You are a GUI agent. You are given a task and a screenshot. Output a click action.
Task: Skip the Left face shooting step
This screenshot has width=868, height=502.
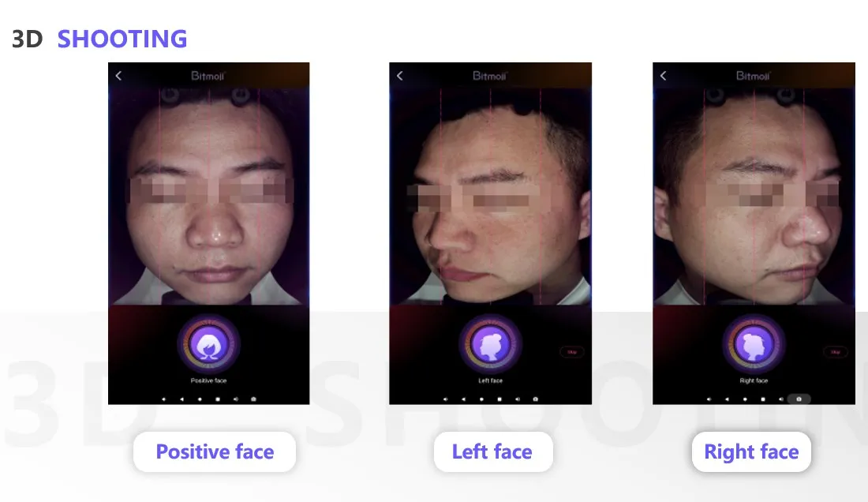pyautogui.click(x=572, y=352)
